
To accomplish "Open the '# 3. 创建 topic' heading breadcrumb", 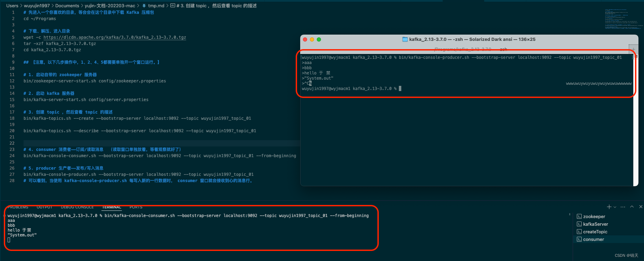I will click(217, 6).
